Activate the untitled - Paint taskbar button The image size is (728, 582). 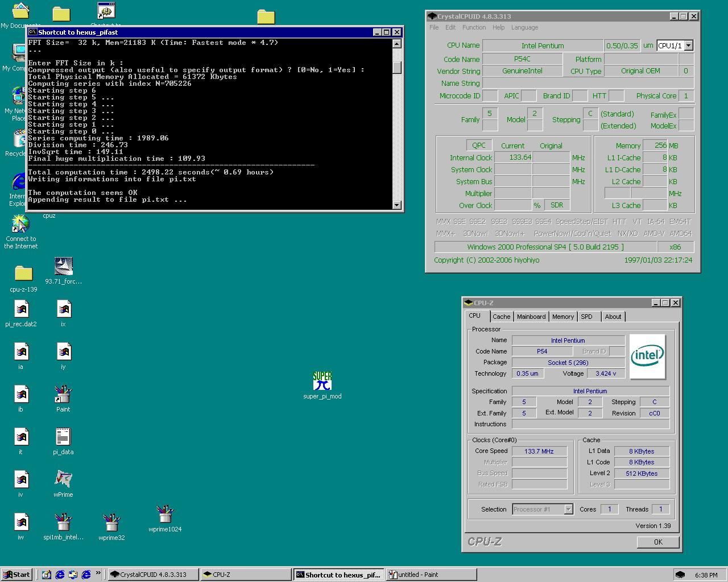(432, 575)
